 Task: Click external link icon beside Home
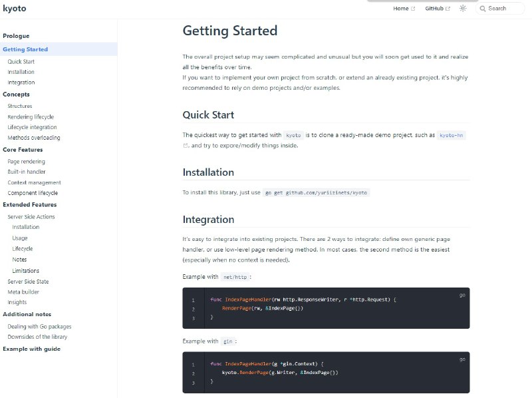pyautogui.click(x=413, y=9)
